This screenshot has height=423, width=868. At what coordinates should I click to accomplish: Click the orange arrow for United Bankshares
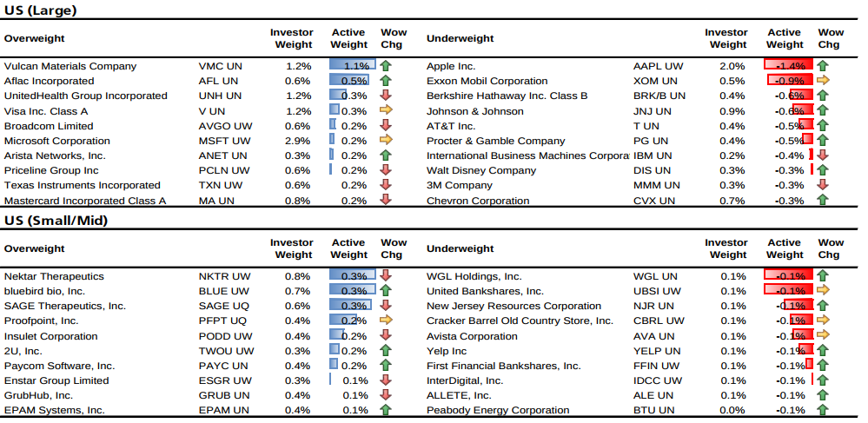[x=823, y=291]
